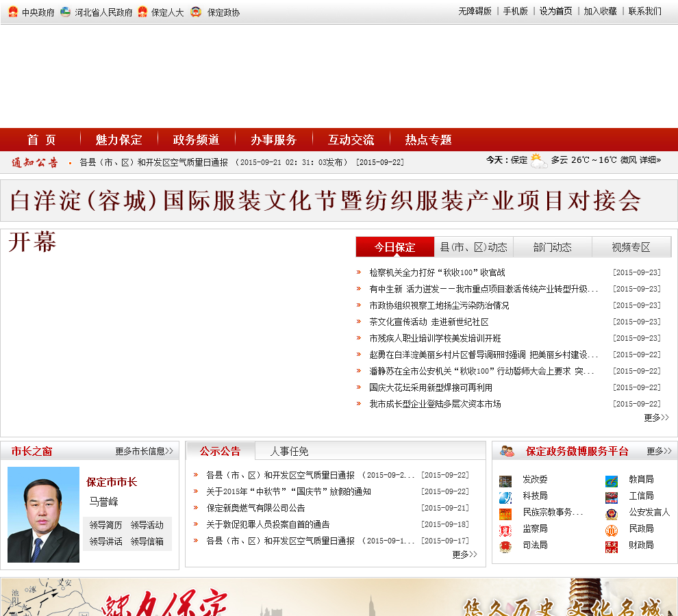The height and width of the screenshot is (616, 678).
Task: Click the 保定政协 emblem icon
Action: coord(196,12)
